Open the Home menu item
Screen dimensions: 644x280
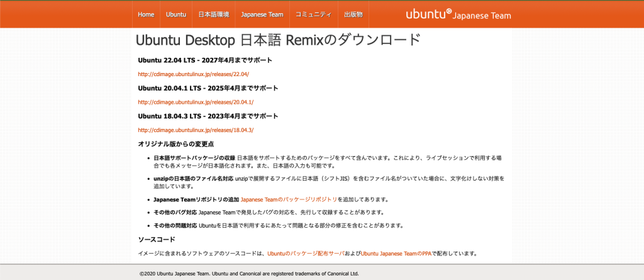pos(146,14)
